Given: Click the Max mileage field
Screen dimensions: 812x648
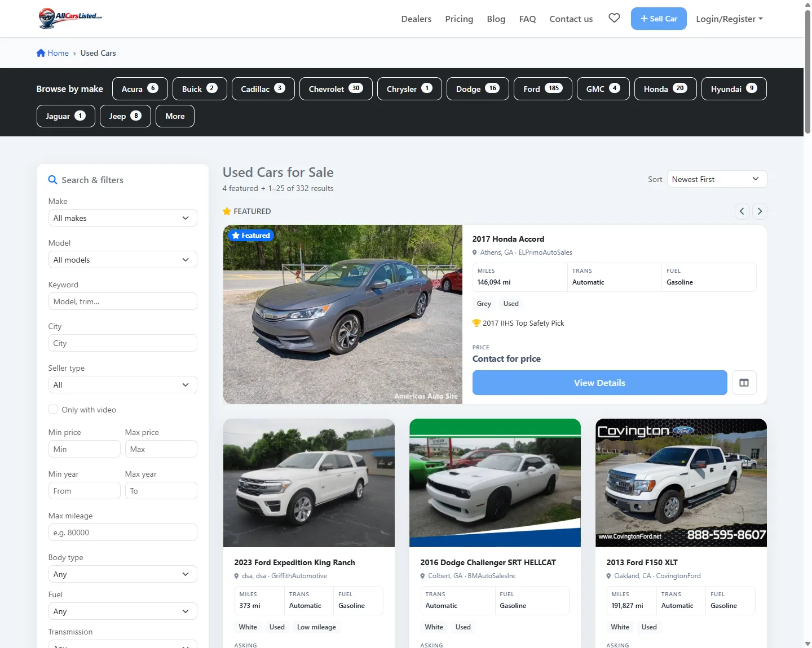Looking at the screenshot, I should pyautogui.click(x=123, y=532).
